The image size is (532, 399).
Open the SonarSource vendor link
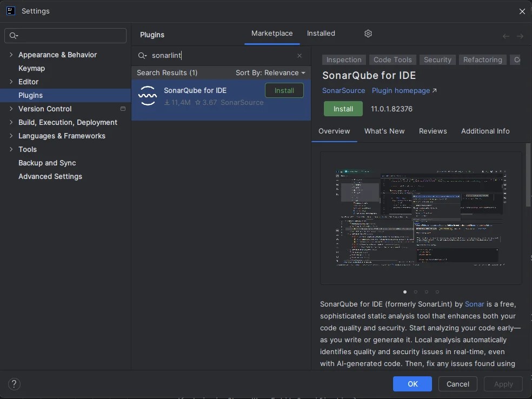click(x=343, y=91)
